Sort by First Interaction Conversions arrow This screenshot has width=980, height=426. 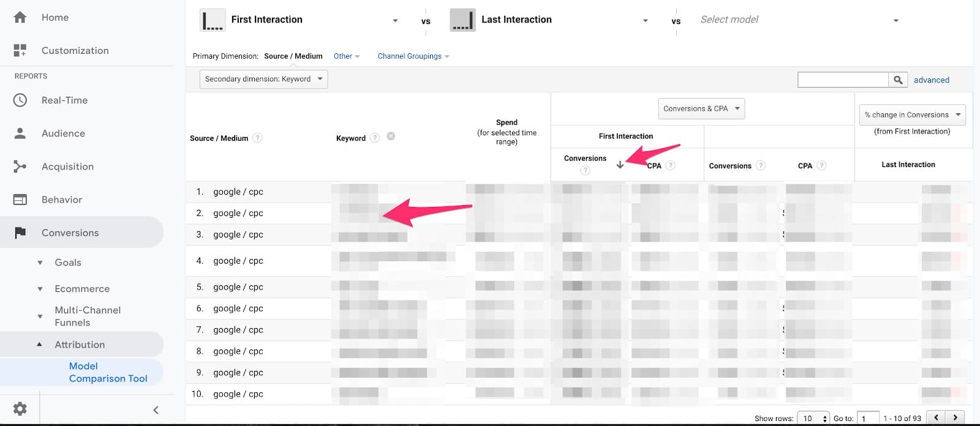tap(620, 165)
